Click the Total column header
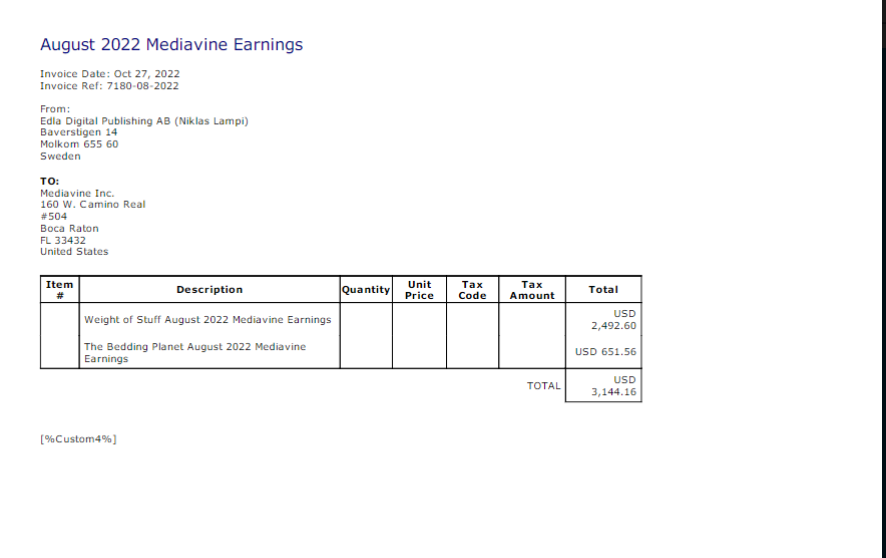The width and height of the screenshot is (886, 558). coord(603,290)
